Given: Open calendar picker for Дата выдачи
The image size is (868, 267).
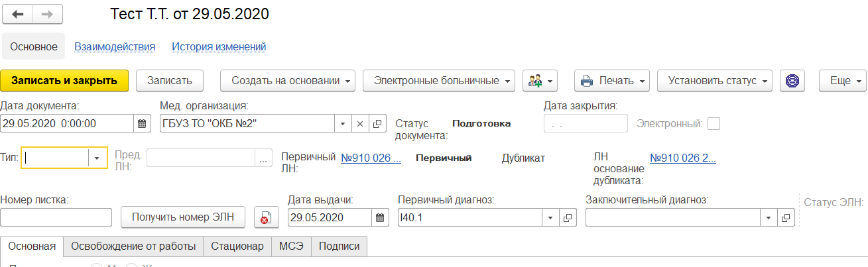Looking at the screenshot, I should click(x=381, y=217).
